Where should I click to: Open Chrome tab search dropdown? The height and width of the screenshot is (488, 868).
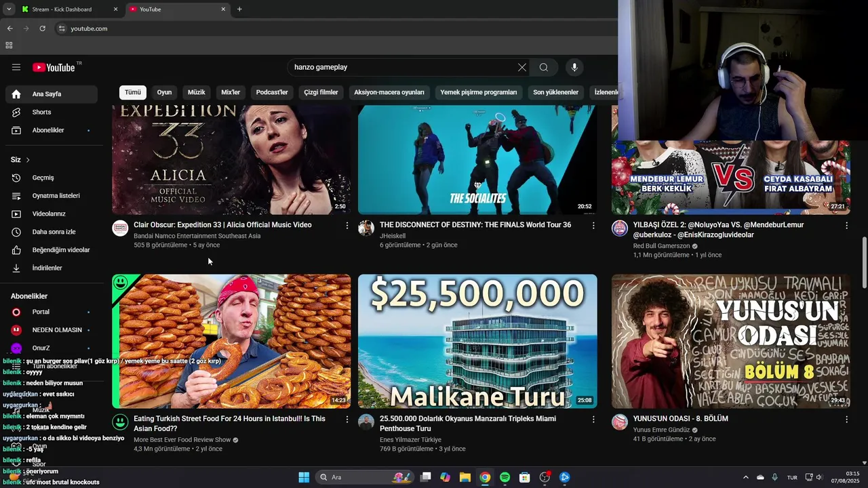[x=9, y=9]
